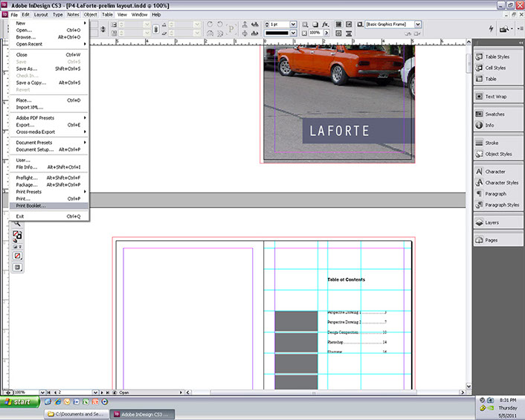Click the Internet Explorer quick launch icon
Screen dimensions: 525x420
57,401
